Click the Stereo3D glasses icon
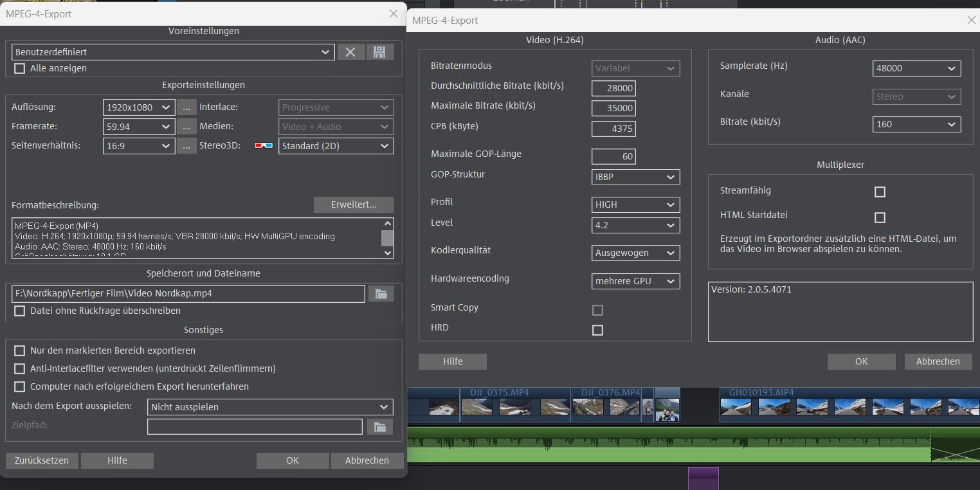980x490 pixels. click(264, 146)
